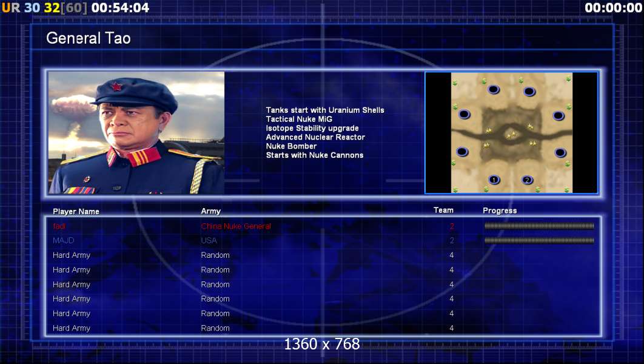Viewport: 644px width, 364px height.
Task: Select the 'Nuke Bomber' line
Action: (291, 146)
